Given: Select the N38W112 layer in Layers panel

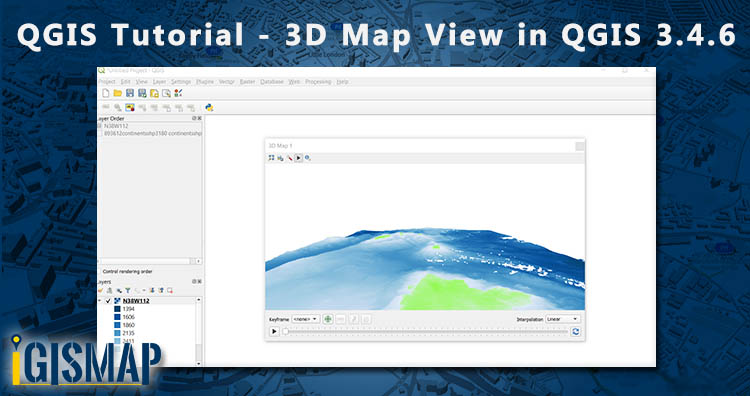Looking at the screenshot, I should (x=136, y=301).
